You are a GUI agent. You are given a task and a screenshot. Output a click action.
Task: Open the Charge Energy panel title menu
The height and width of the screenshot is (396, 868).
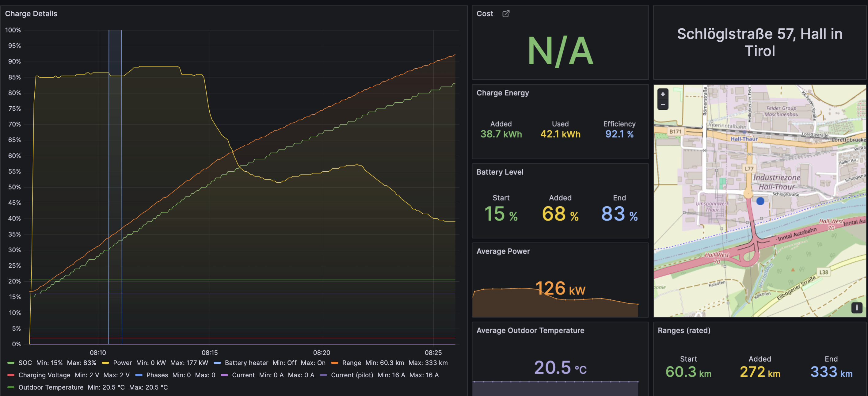click(502, 93)
